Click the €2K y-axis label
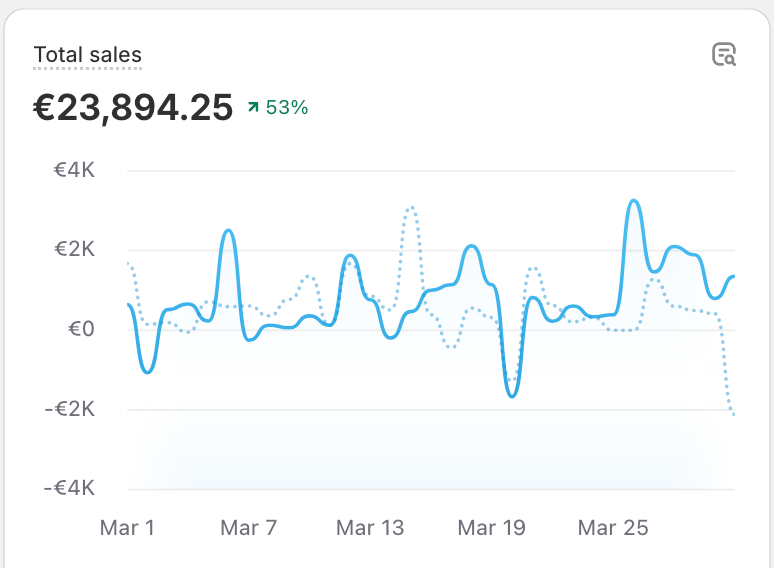774x568 pixels. [x=74, y=249]
